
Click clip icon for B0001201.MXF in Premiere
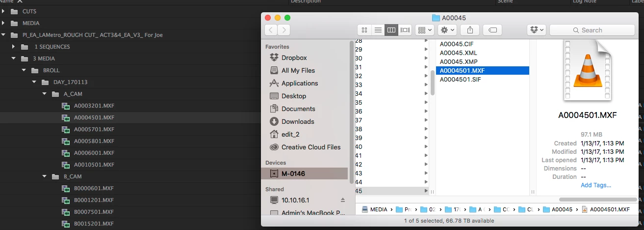tap(65, 200)
